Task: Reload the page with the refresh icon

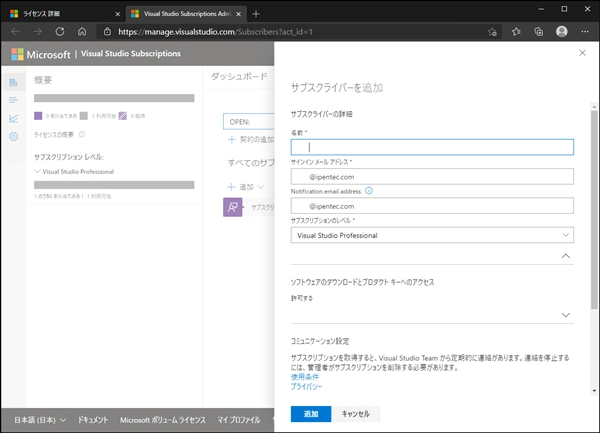Action: [x=60, y=31]
